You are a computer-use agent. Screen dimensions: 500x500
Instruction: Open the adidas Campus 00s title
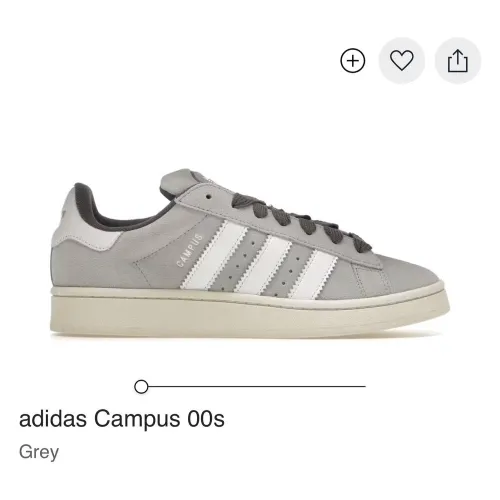click(122, 419)
